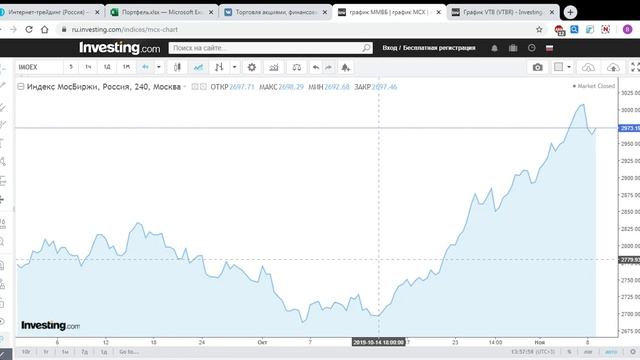The width and height of the screenshot is (640, 360).
Task: Expand the bar style dropdown arrow
Action: pyautogui.click(x=234, y=67)
